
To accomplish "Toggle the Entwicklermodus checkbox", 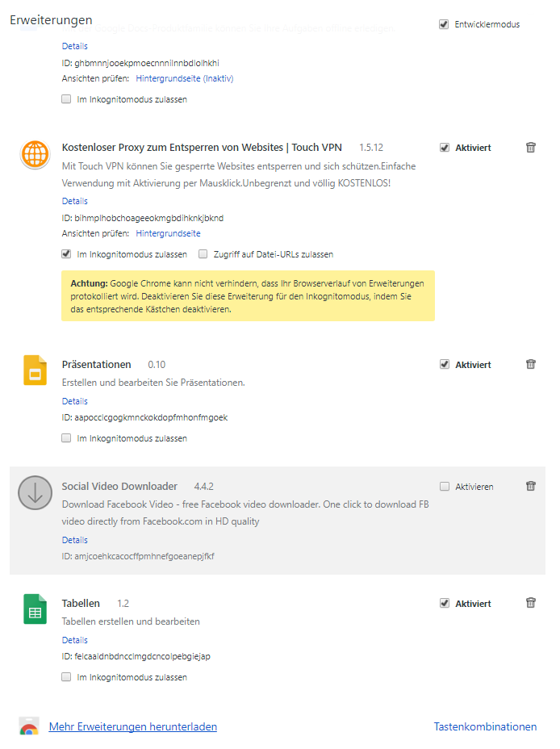I will (x=444, y=24).
